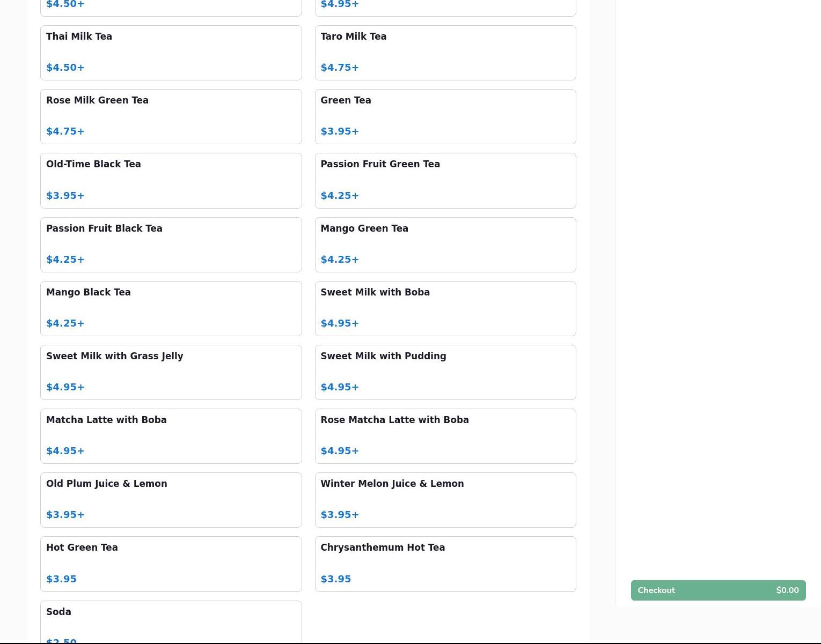
Task: Choose the Hot Green Tea item
Action: (171, 564)
